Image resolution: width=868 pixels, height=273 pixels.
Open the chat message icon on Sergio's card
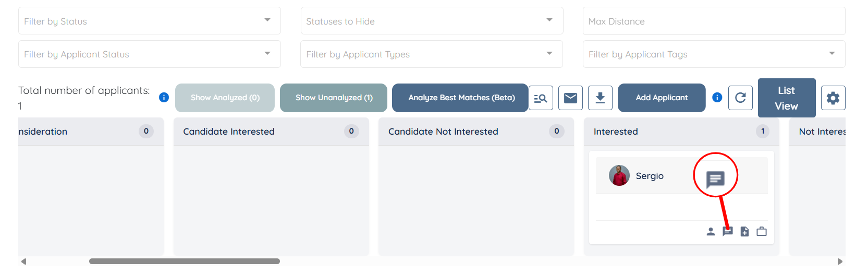pos(728,231)
